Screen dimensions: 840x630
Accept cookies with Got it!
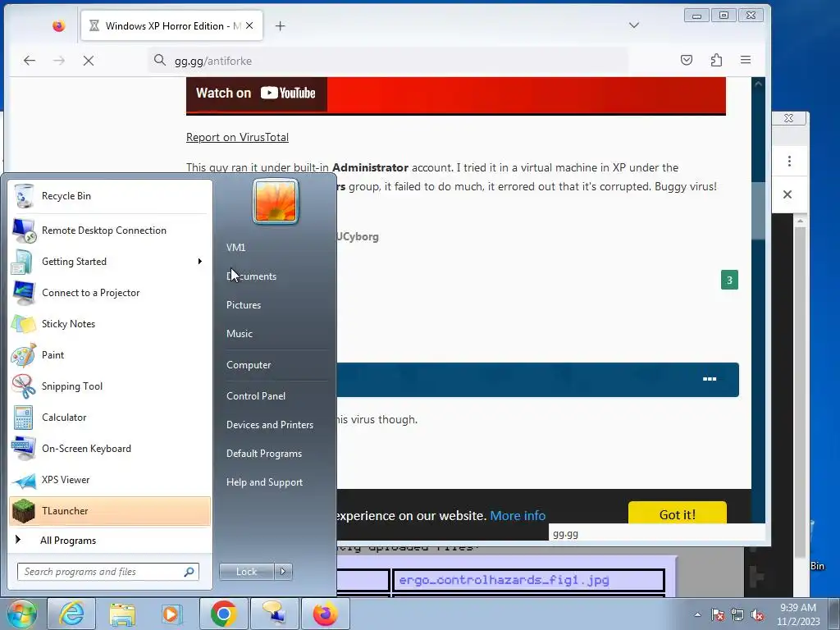click(677, 514)
